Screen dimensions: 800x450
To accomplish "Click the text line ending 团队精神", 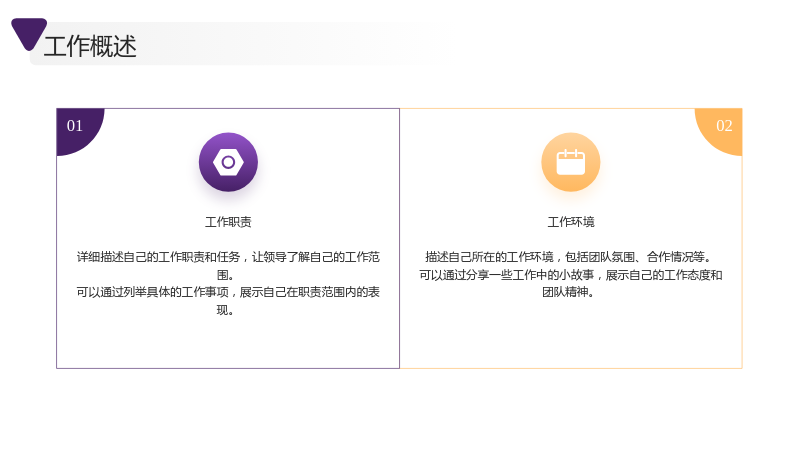I will [x=568, y=292].
